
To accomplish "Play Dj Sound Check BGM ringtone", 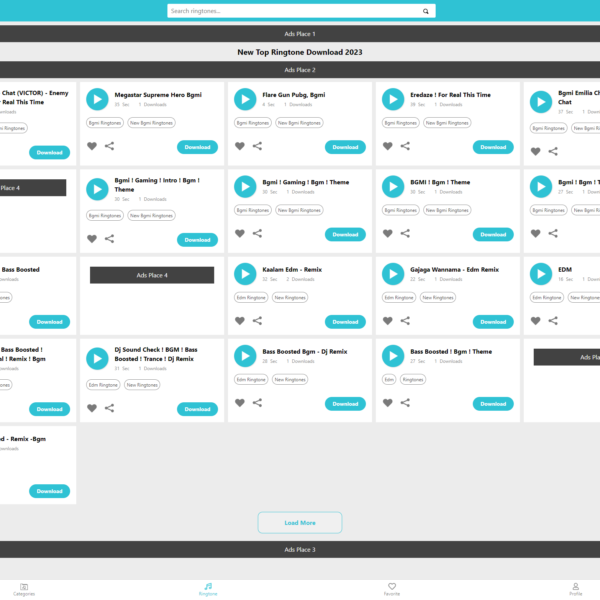I will (97, 359).
